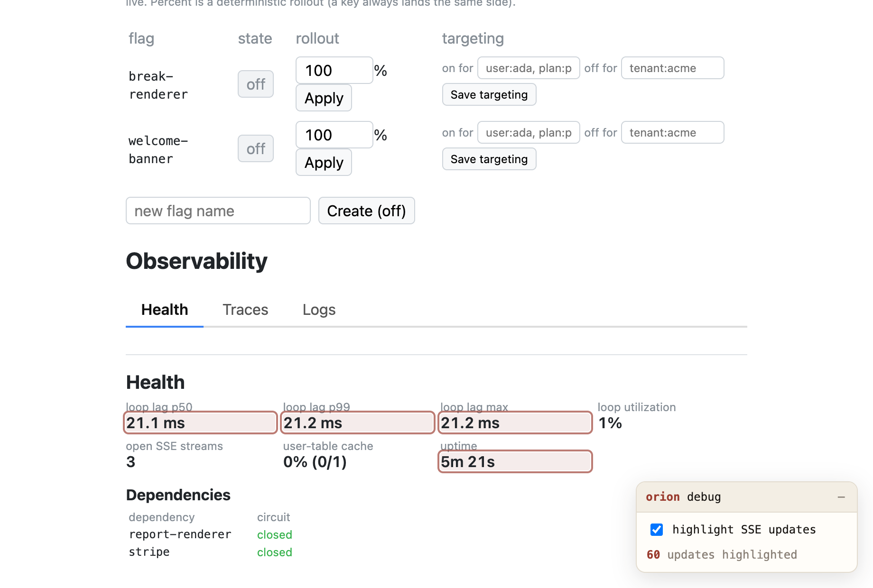873x588 pixels.
Task: Uncheck highlight SSE updates checkbox
Action: pos(657,529)
